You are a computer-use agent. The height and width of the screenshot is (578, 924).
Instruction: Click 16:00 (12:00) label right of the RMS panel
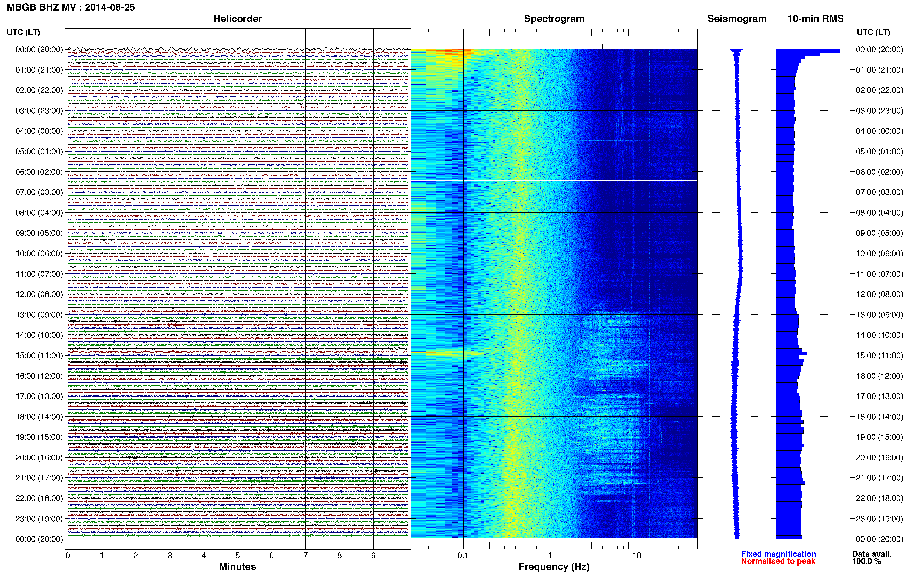coord(879,376)
